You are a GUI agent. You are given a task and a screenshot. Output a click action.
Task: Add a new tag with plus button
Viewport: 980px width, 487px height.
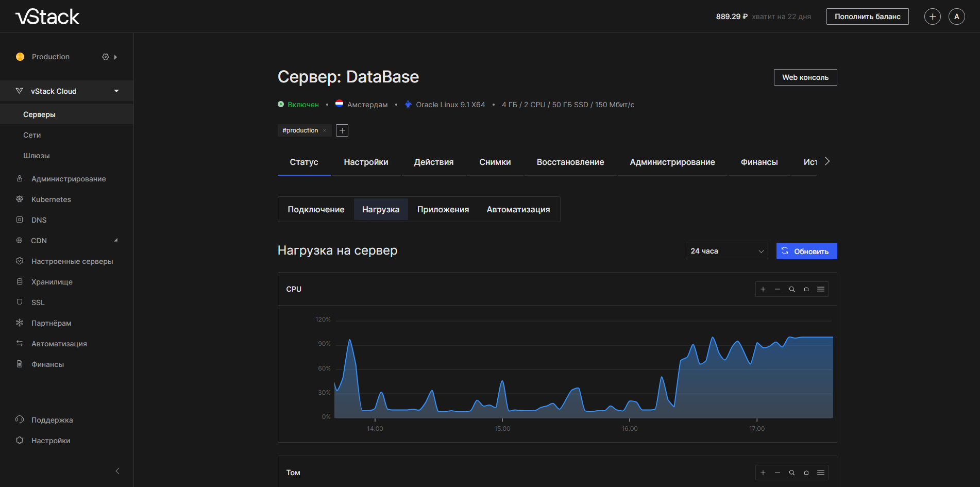click(x=342, y=130)
